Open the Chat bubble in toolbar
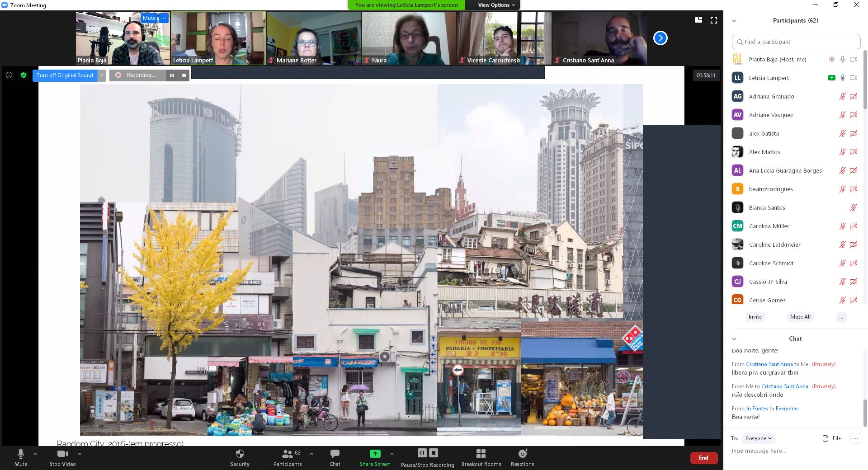This screenshot has width=868, height=470. tap(335, 454)
